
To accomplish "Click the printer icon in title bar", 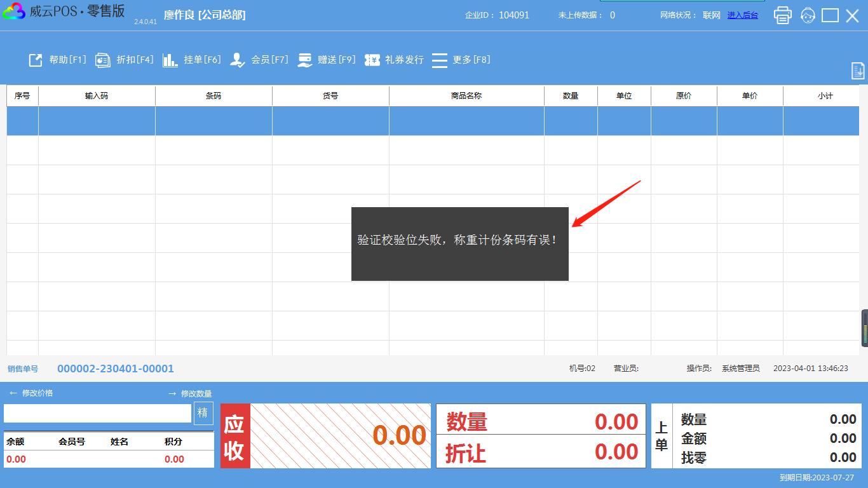I will [x=782, y=15].
